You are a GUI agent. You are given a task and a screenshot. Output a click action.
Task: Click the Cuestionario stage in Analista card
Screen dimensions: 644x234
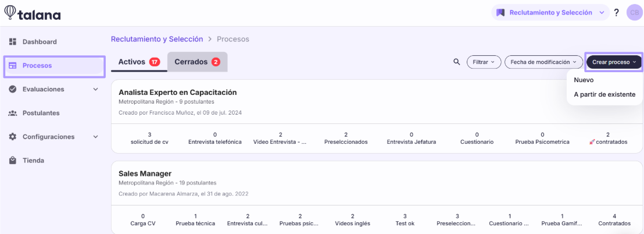pos(477,138)
